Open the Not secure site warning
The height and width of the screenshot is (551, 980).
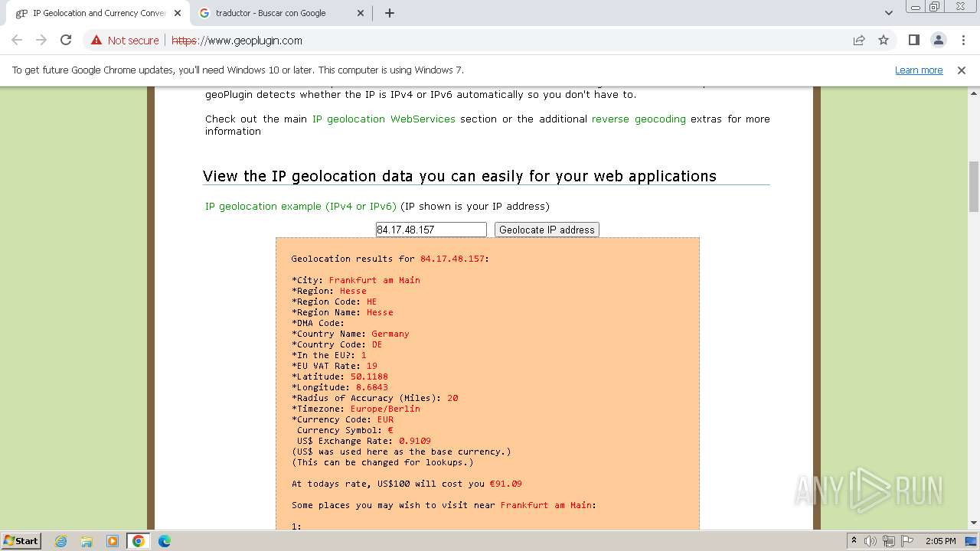pos(125,41)
